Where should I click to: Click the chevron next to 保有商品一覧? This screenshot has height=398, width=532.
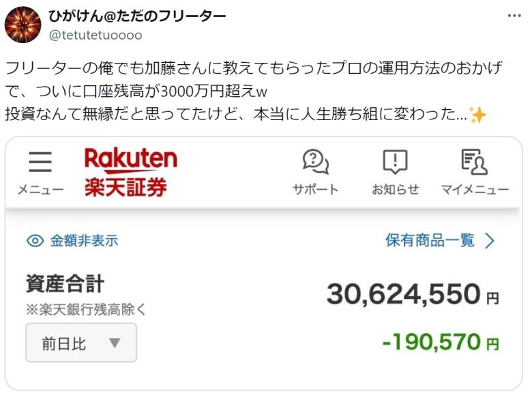tap(490, 241)
